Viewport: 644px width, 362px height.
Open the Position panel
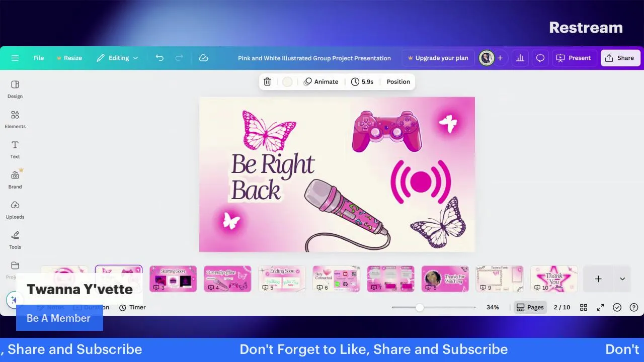click(x=398, y=81)
